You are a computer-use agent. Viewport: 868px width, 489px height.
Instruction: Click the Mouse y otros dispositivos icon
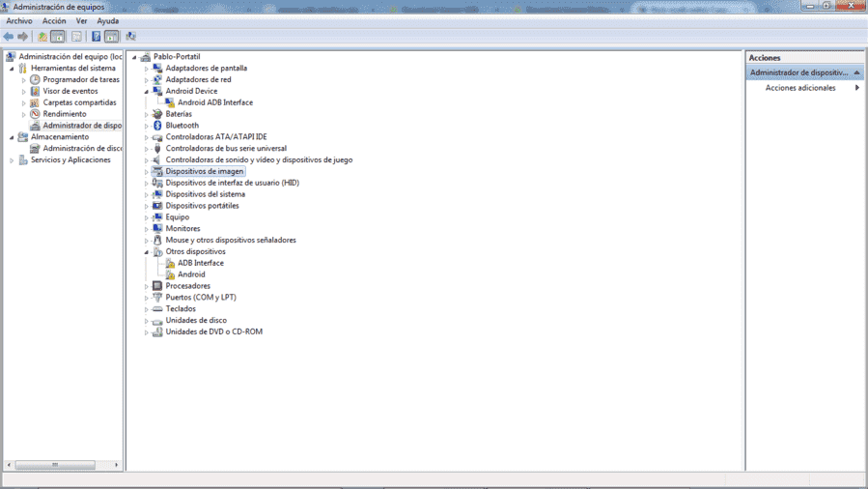157,241
